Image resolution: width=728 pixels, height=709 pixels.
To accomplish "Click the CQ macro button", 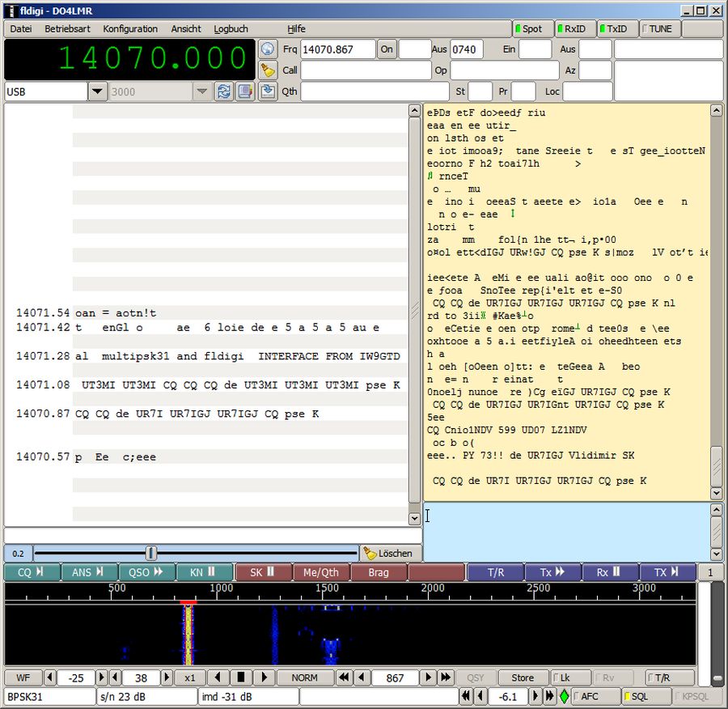I will 32,572.
